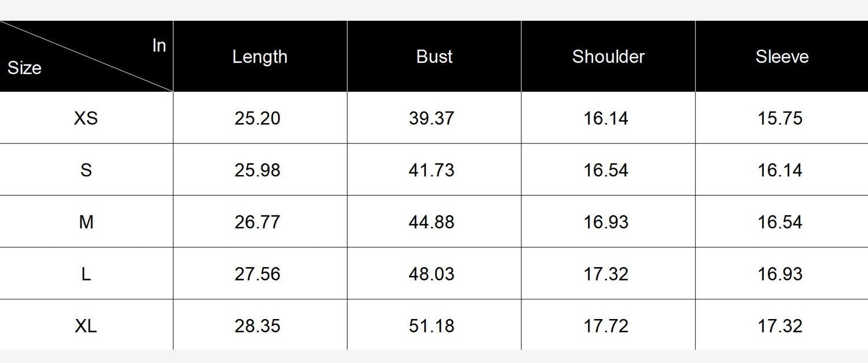Click the length value 28.35
Image resolution: width=868 pixels, height=363 pixels.
(258, 326)
